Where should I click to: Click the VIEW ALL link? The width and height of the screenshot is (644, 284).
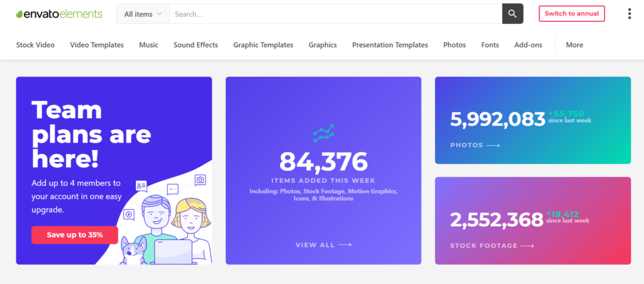point(324,245)
